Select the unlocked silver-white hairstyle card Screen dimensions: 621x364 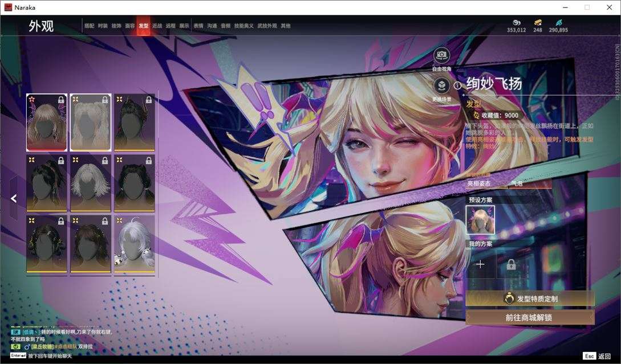(x=135, y=244)
